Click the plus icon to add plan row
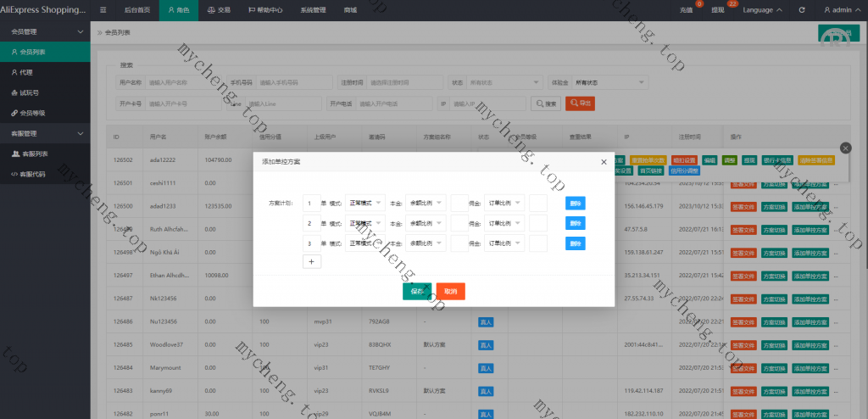 (311, 262)
